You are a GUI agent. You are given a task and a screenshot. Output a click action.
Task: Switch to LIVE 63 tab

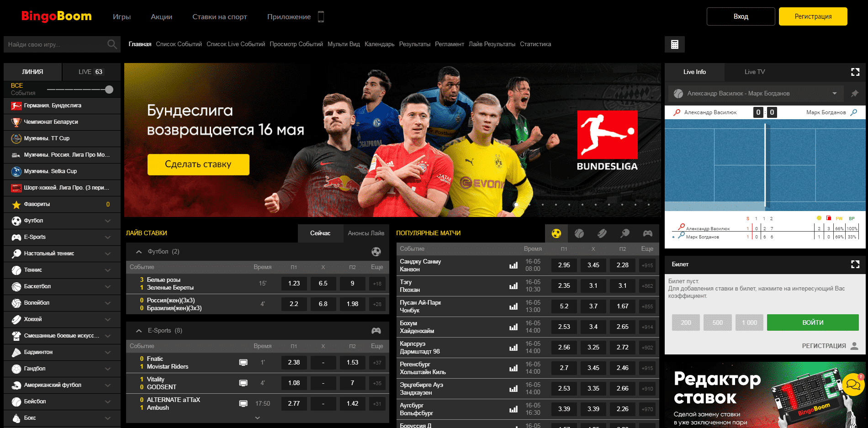coord(91,72)
